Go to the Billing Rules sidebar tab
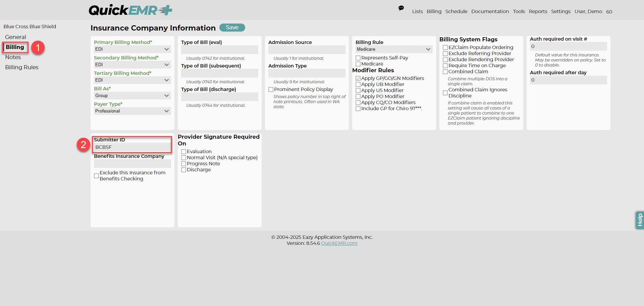Viewport: 644px width, 306px height. (22, 67)
